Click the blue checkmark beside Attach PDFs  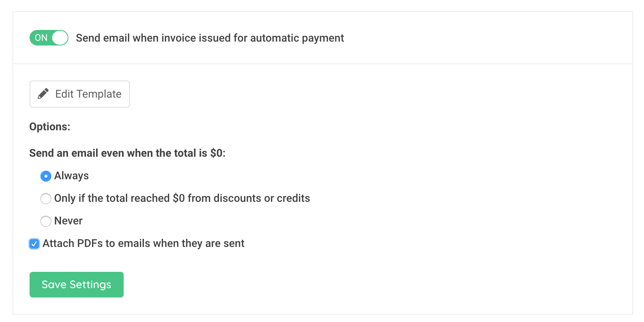(34, 244)
